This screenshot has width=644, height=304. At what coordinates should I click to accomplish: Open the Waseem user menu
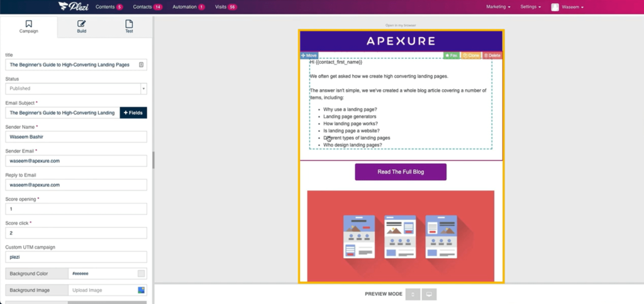(572, 7)
